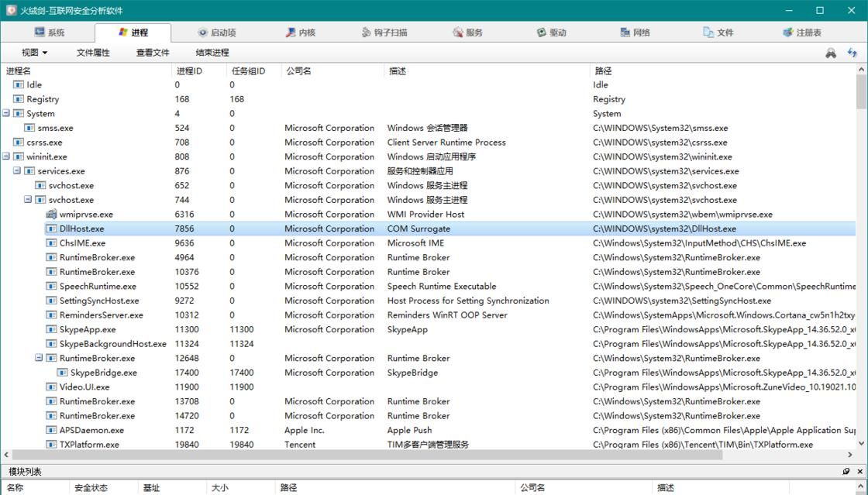Close the 模块列表 module panel
This screenshot has width=868, height=495.
(859, 471)
